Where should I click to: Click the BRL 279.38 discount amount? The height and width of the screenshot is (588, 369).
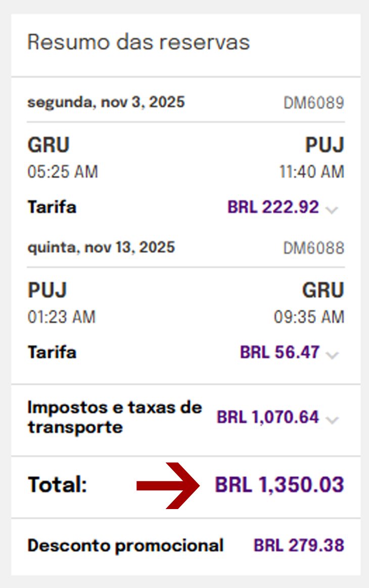click(299, 545)
